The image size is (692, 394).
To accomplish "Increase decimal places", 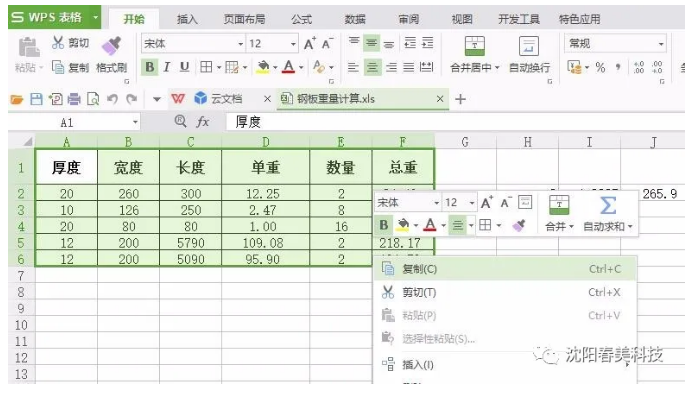I will tap(639, 68).
